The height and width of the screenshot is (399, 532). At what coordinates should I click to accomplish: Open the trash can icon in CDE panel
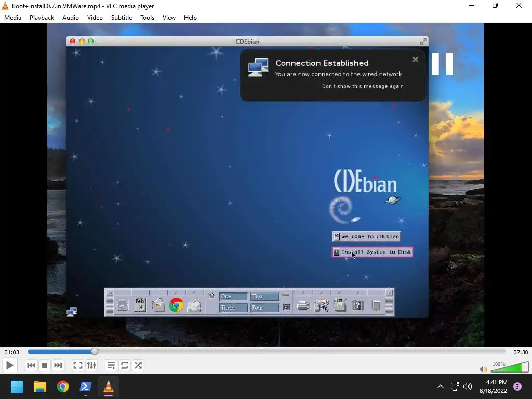point(376,305)
